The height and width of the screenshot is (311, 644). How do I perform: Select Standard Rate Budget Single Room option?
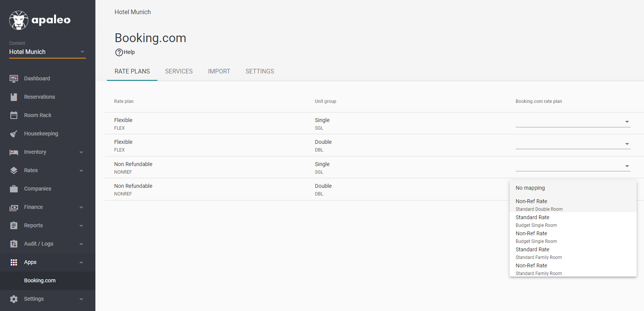573,221
